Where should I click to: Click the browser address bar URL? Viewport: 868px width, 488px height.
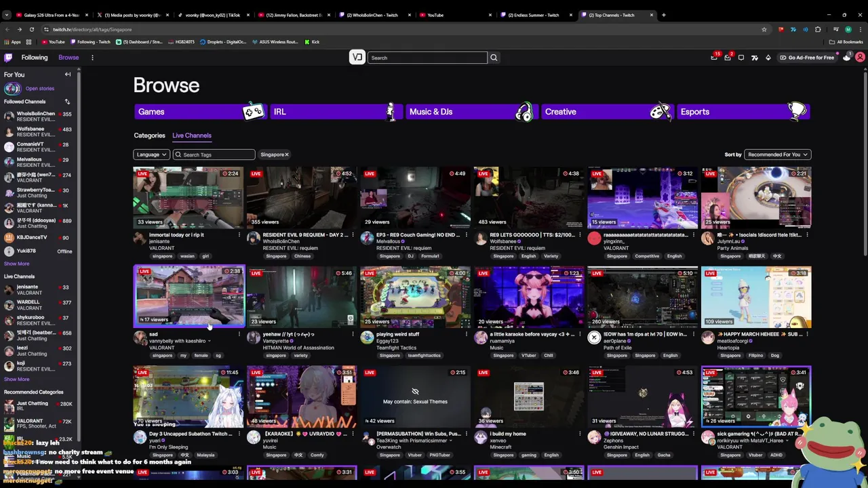92,29
